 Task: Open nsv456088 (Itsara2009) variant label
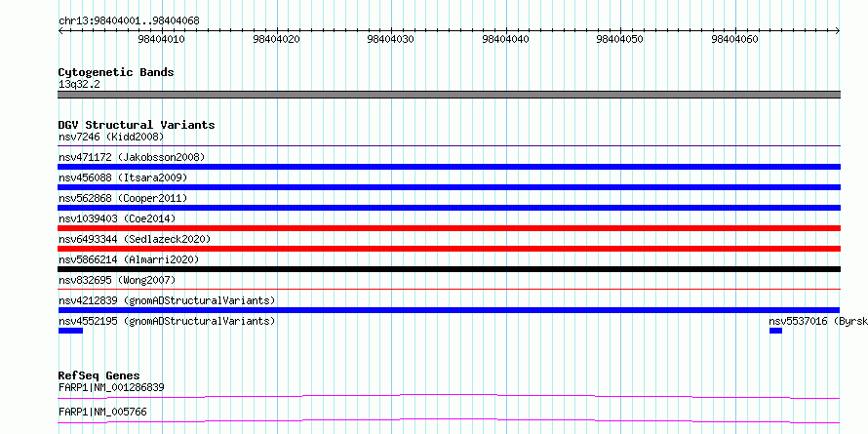(x=123, y=178)
